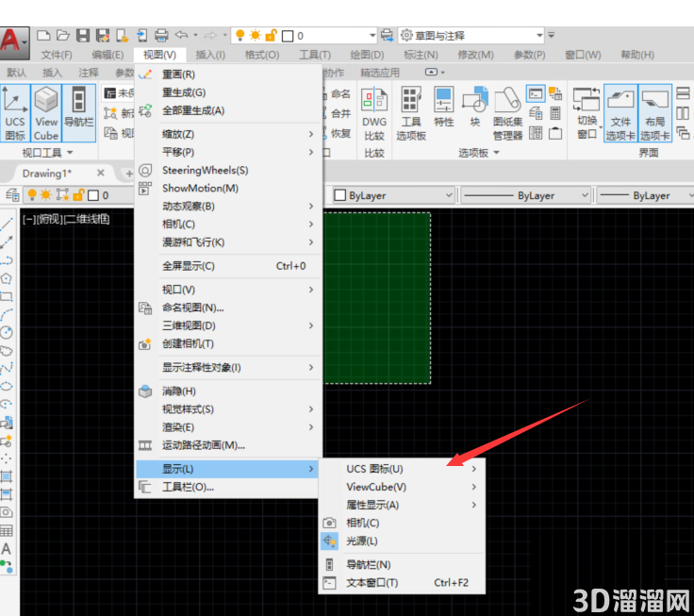Select the Revision cloud tool in left toolbar
This screenshot has height=616, width=694.
[7, 351]
